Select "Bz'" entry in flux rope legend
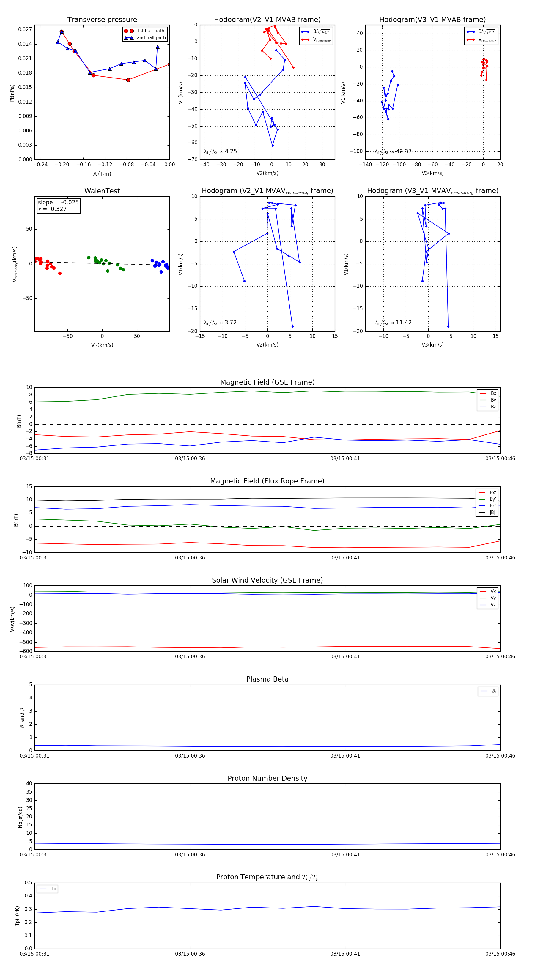 point(487,506)
